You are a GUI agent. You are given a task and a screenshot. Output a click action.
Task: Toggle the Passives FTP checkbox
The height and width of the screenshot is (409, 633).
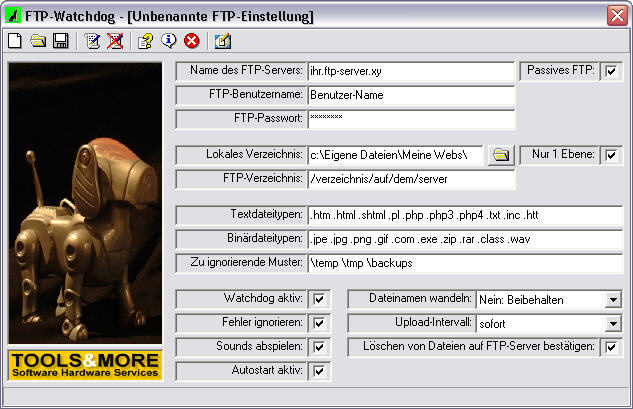click(611, 71)
